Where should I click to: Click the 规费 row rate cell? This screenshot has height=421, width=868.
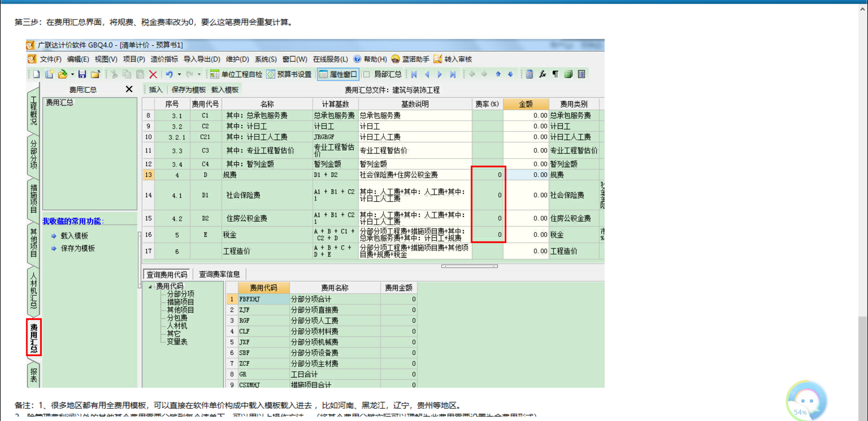(488, 175)
